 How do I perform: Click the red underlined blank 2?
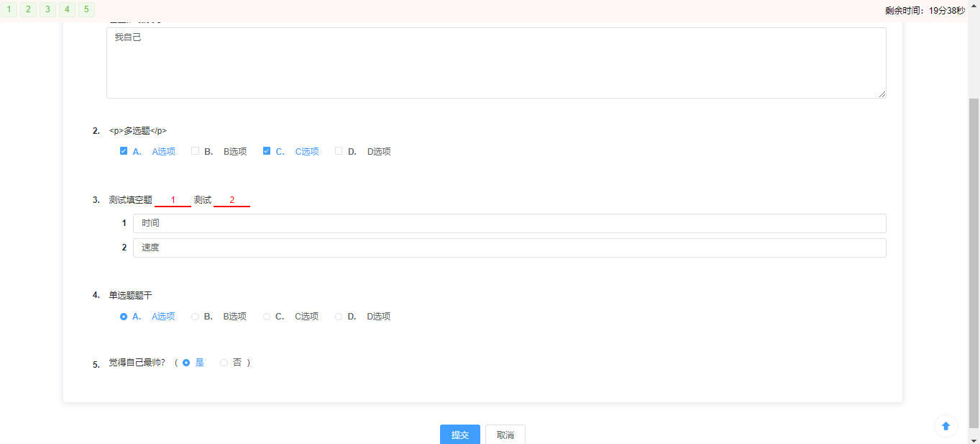click(x=232, y=200)
